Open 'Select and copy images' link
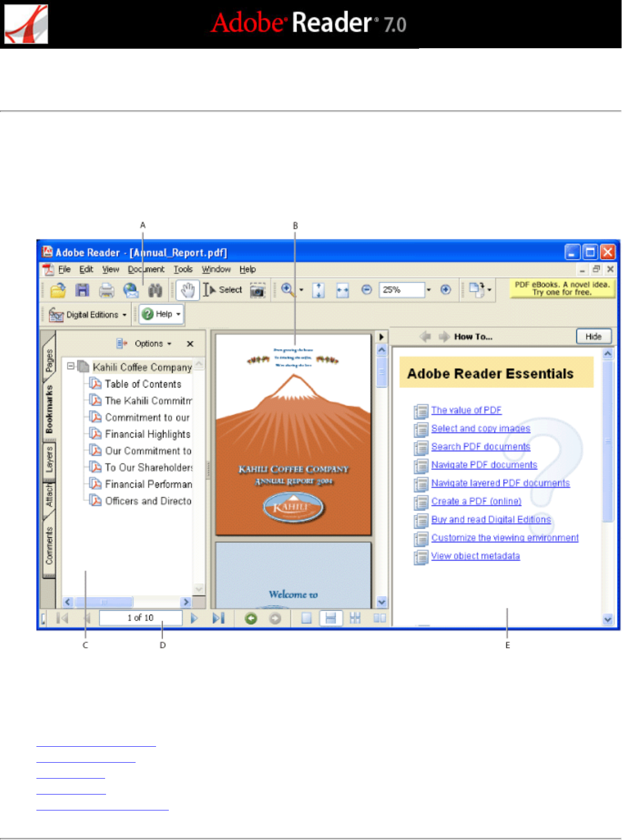The height and width of the screenshot is (840, 622). pyautogui.click(x=481, y=428)
